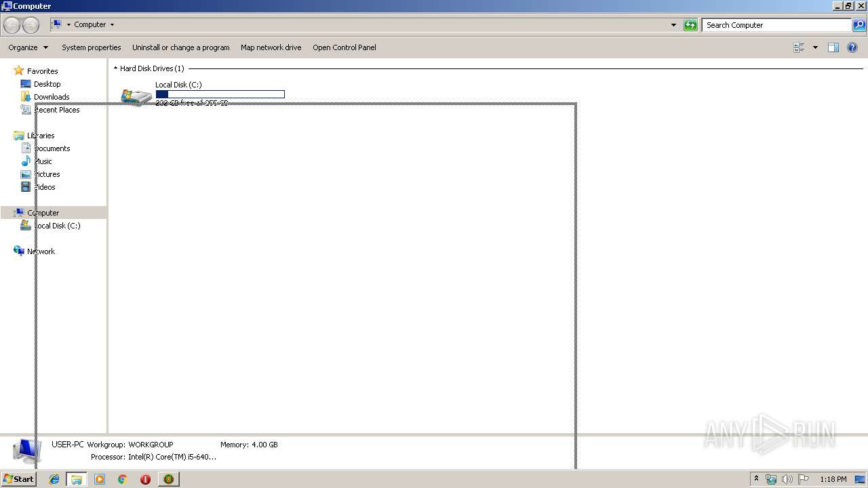This screenshot has height=488, width=868.
Task: Click the 1:18 PM clock
Action: 833,479
